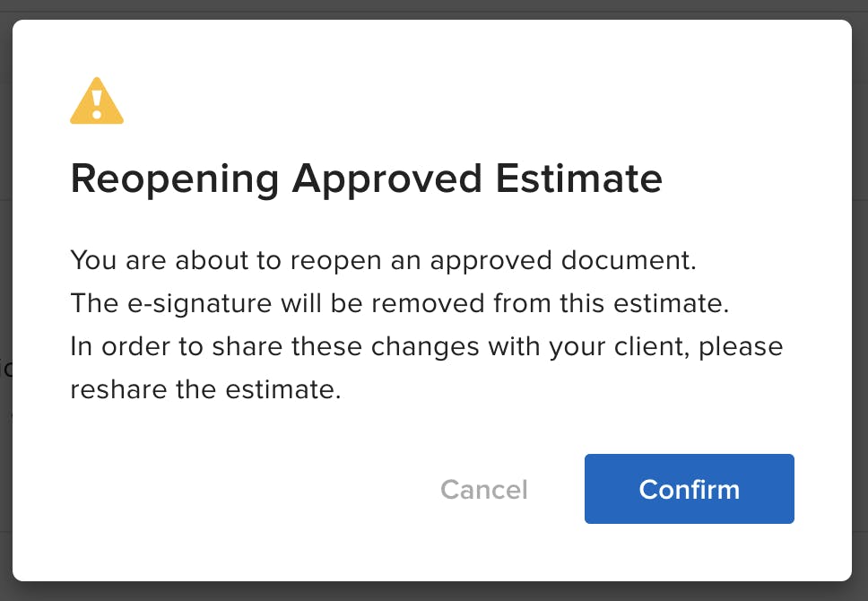
Task: Confirm reopening the approved estimate
Action: coord(690,489)
